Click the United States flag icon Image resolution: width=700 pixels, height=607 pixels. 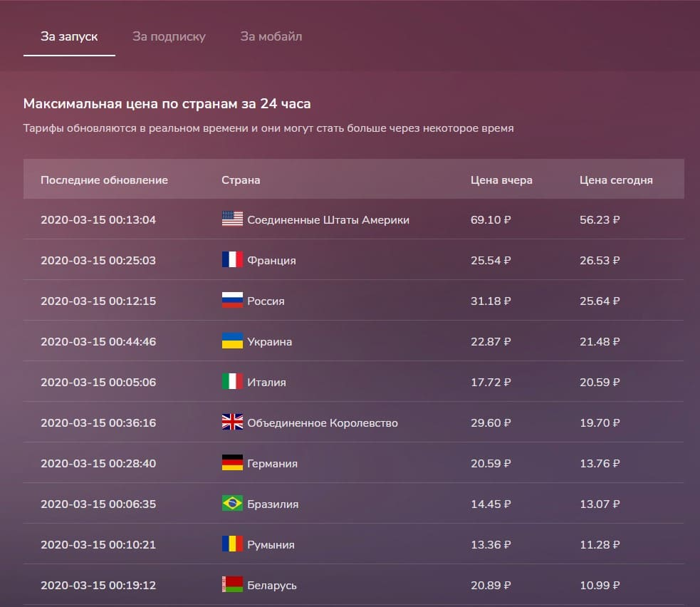pyautogui.click(x=232, y=219)
